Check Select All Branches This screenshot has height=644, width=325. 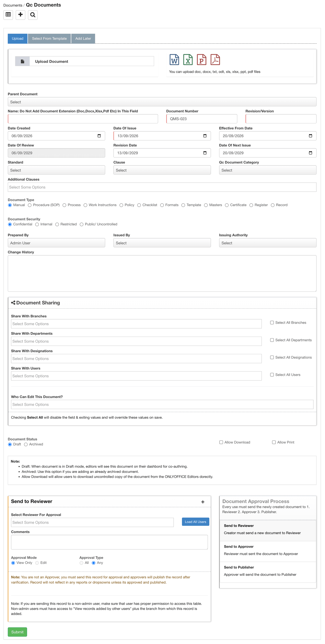pyautogui.click(x=272, y=323)
